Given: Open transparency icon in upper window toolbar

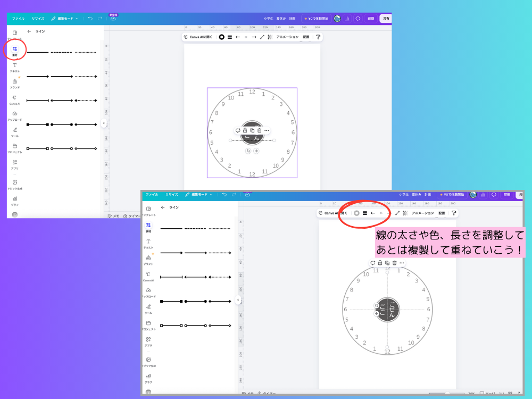Looking at the screenshot, I should tap(270, 37).
